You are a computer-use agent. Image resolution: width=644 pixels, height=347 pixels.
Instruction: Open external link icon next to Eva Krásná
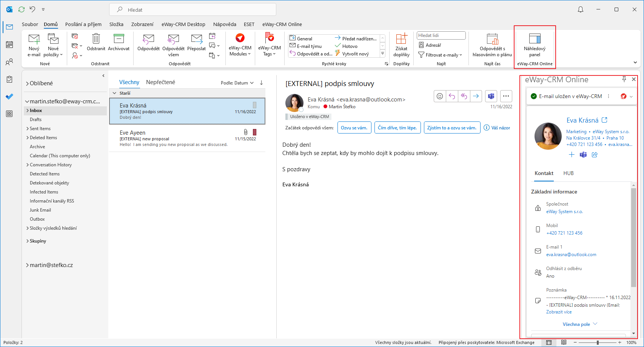(x=604, y=120)
